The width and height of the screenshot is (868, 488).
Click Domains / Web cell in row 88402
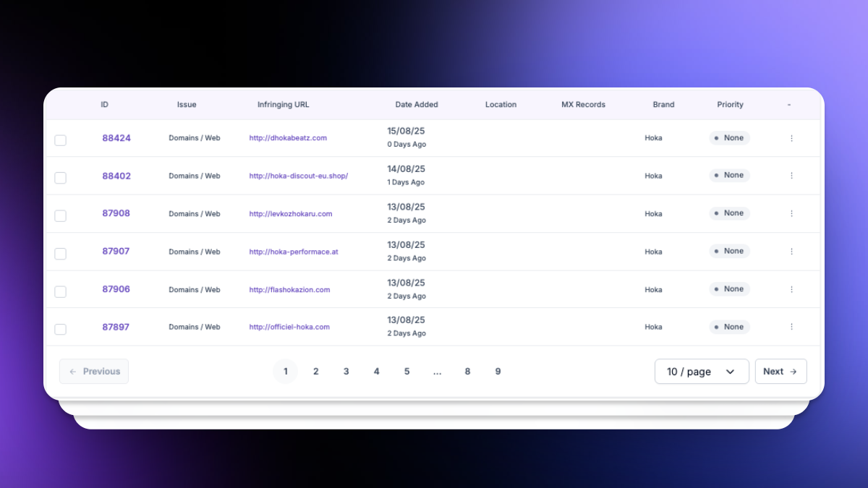(x=195, y=176)
